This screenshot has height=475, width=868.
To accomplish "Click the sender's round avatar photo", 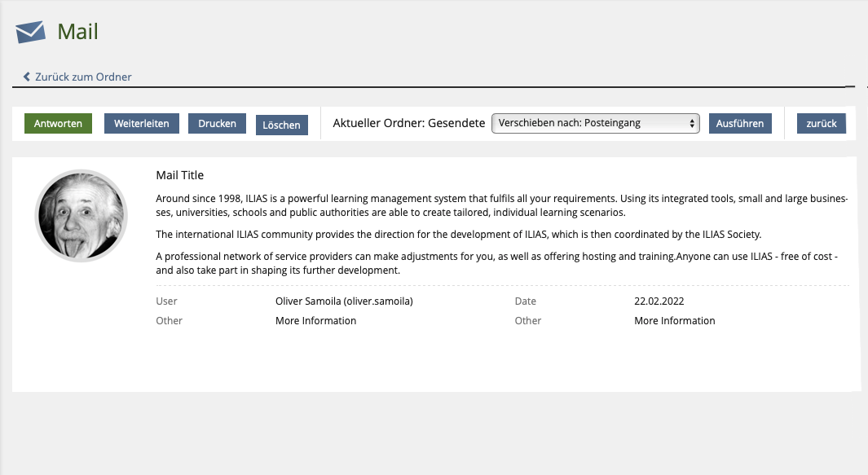I will (82, 215).
